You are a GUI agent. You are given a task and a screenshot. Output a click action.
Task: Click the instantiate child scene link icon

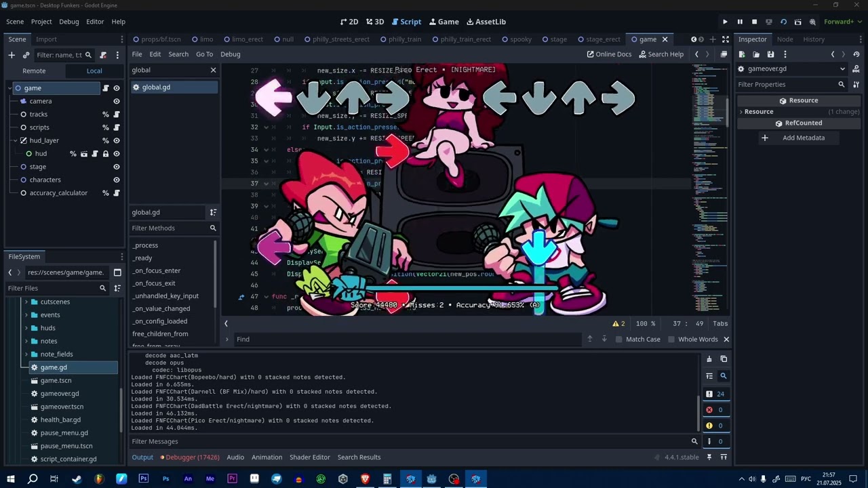tap(26, 55)
